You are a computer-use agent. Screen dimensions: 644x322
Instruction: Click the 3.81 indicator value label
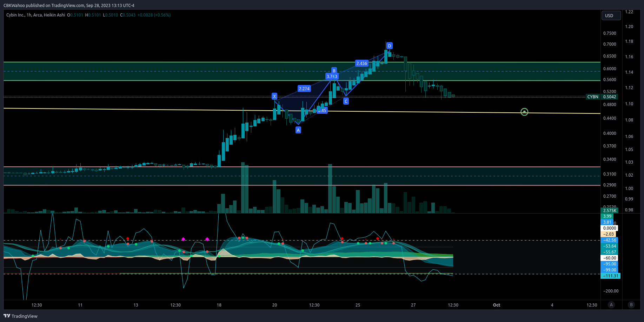click(x=608, y=222)
